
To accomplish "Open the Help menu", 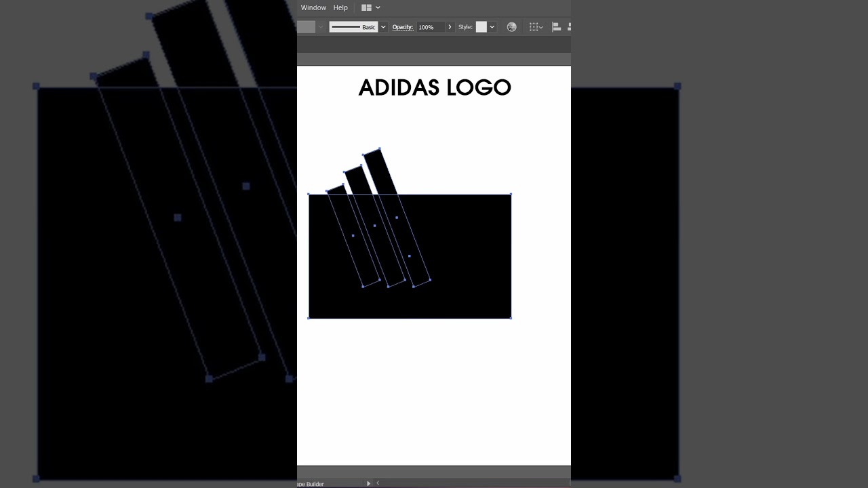I will [340, 7].
